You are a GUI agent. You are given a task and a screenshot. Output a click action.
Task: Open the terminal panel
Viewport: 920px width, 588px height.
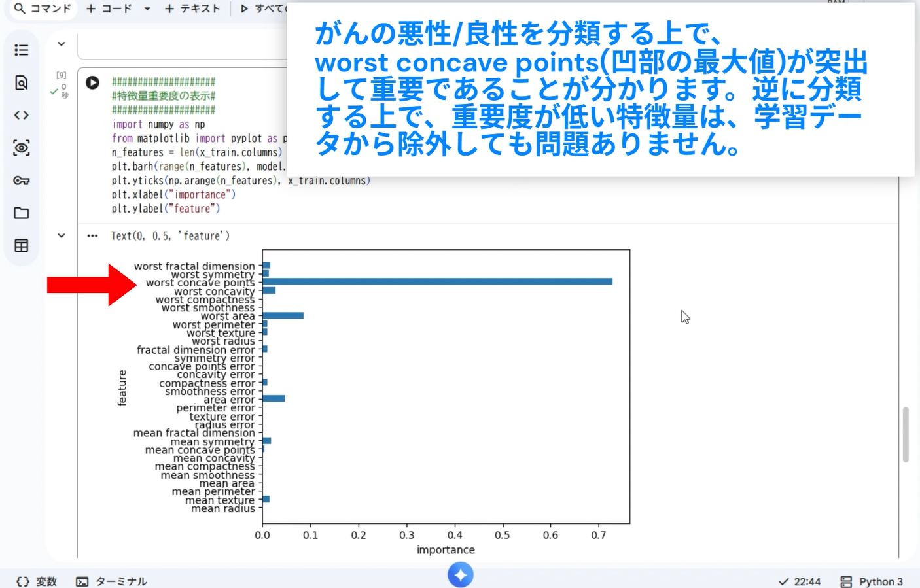coord(111,581)
